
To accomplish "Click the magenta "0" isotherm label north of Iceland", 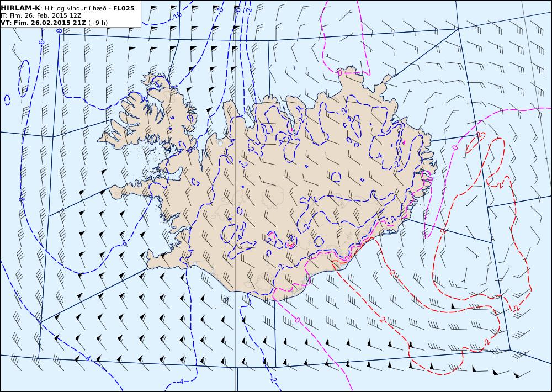I will tap(339, 72).
